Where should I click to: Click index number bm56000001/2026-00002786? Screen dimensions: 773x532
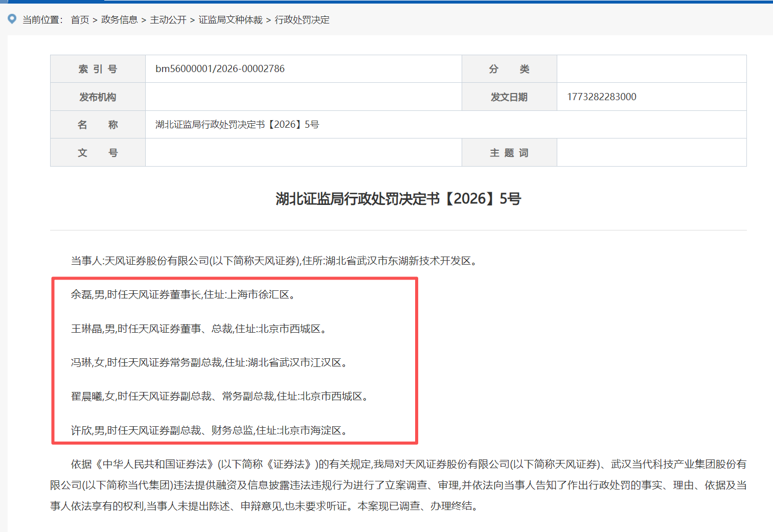click(x=220, y=68)
